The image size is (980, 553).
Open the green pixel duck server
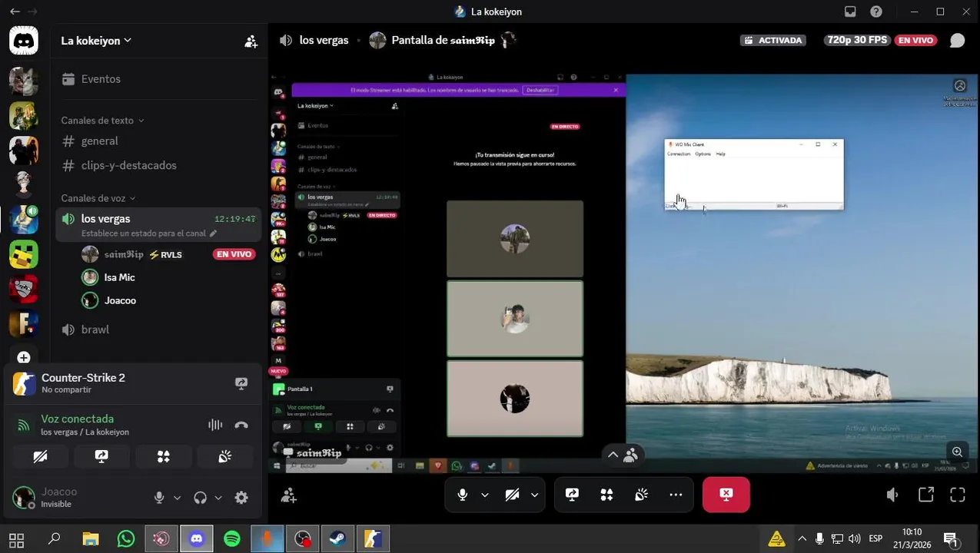[24, 254]
